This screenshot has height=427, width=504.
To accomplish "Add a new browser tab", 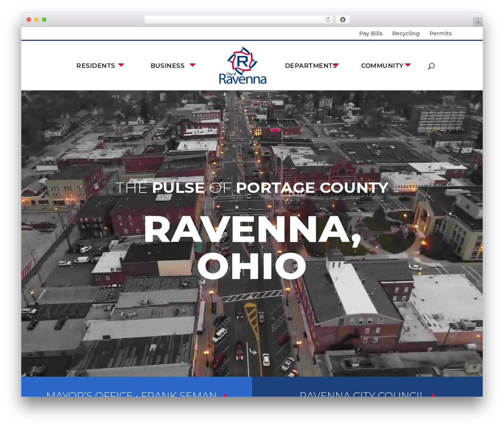I will (478, 22).
